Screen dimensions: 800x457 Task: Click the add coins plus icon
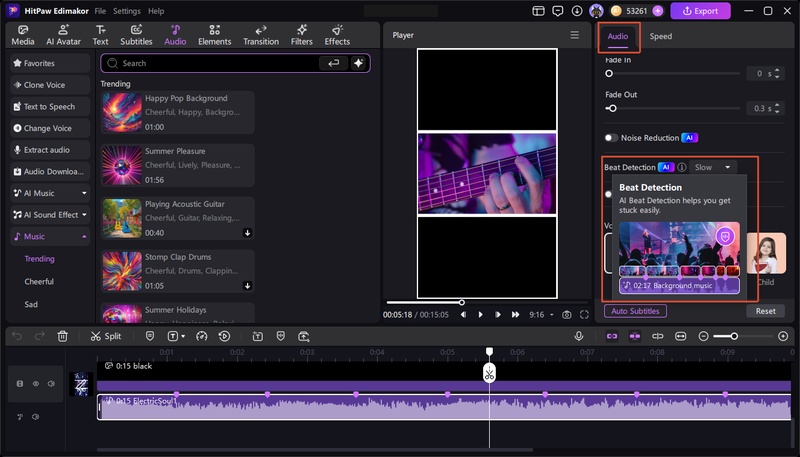(x=658, y=11)
